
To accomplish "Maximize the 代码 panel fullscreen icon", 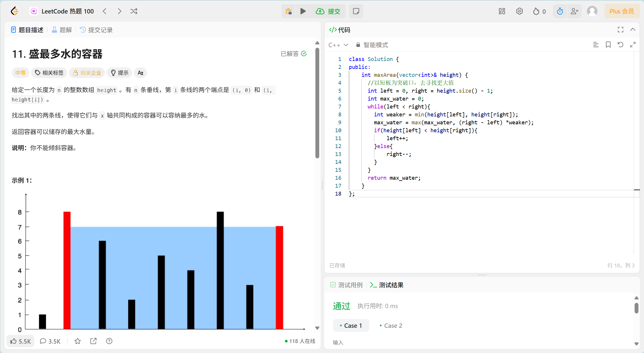I will click(x=621, y=30).
